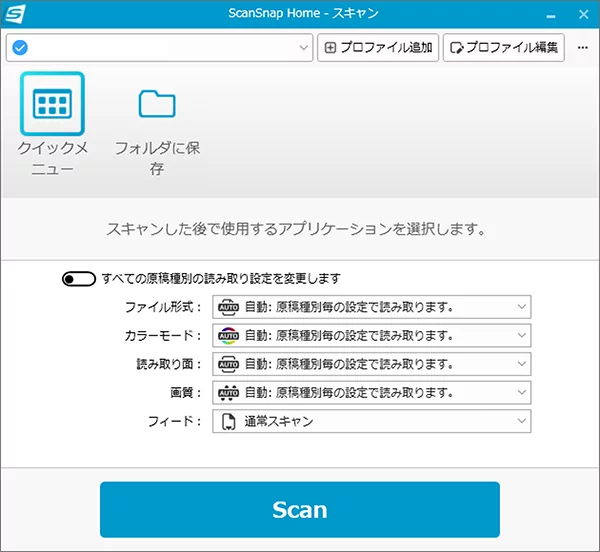
Task: Click the document feed icon in フィード field
Action: [x=228, y=422]
